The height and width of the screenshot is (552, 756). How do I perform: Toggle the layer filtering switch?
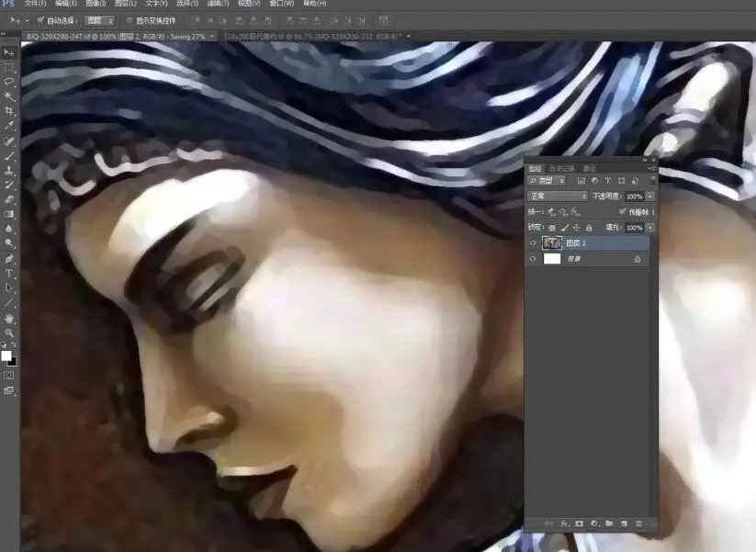(x=653, y=181)
